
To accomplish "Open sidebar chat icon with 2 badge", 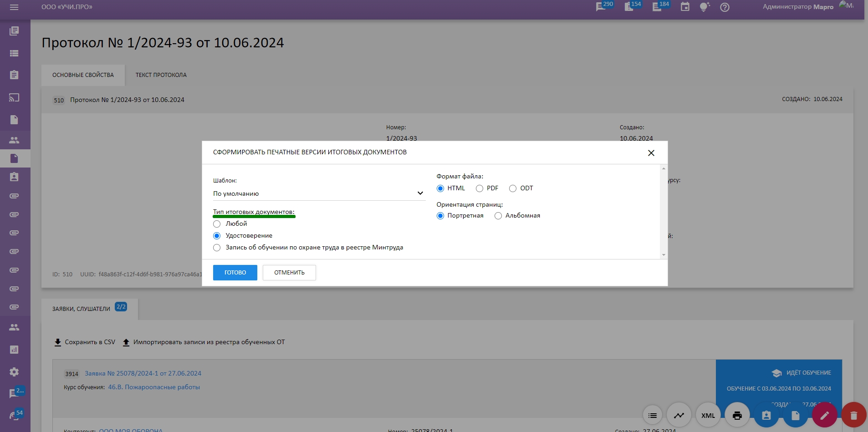I will [x=16, y=392].
